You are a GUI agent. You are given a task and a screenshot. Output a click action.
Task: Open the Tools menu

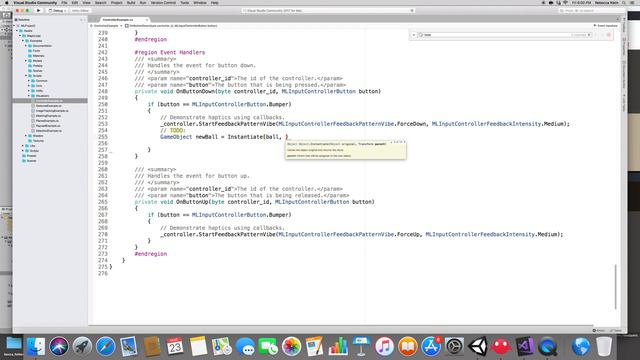click(x=184, y=2)
